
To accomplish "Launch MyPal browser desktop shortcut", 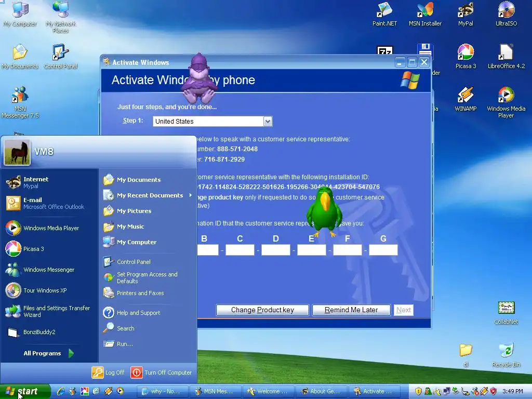I will pyautogui.click(x=465, y=14).
